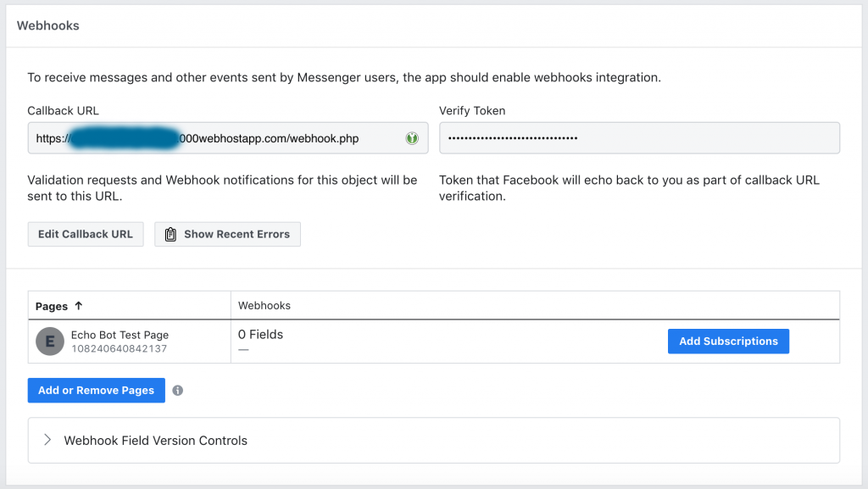Click the Add Subscriptions button

coord(728,342)
